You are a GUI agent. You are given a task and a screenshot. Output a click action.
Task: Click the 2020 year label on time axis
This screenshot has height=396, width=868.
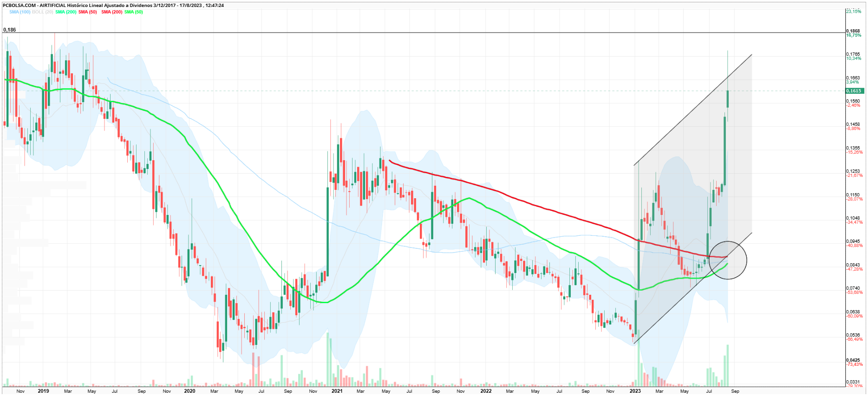tap(189, 391)
